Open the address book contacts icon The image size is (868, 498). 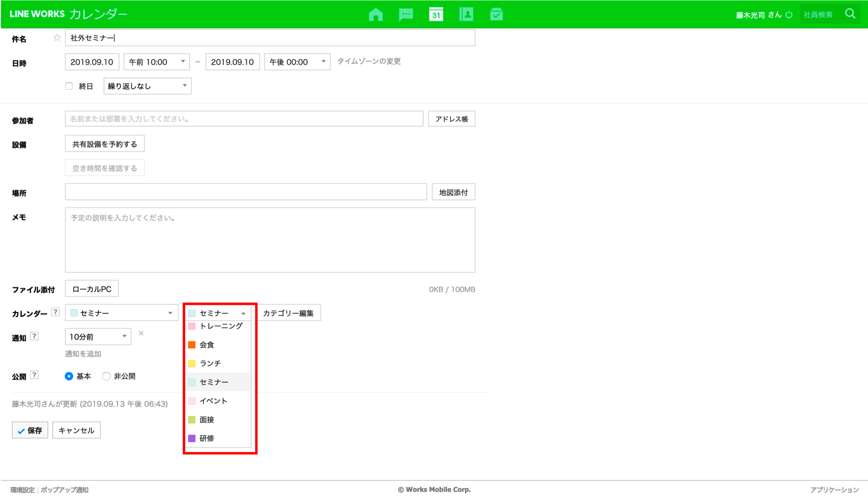click(466, 14)
